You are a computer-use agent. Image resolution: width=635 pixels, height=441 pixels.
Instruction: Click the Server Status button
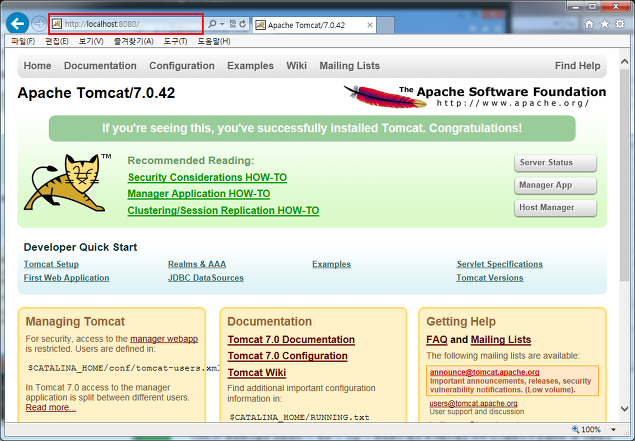coord(555,163)
